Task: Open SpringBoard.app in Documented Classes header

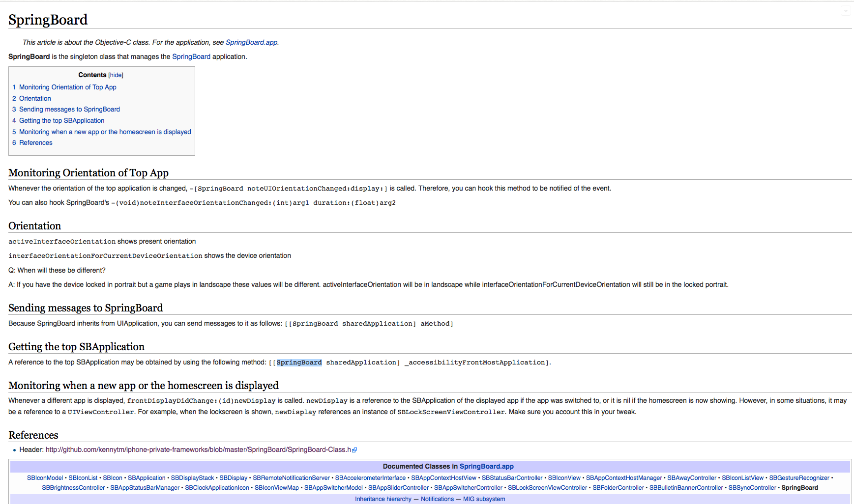Action: coord(486,466)
